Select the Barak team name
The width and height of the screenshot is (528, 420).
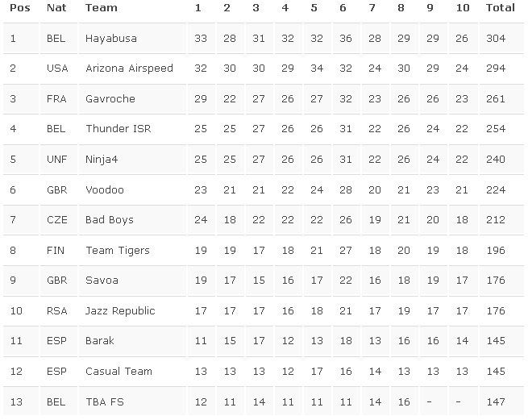[100, 341]
